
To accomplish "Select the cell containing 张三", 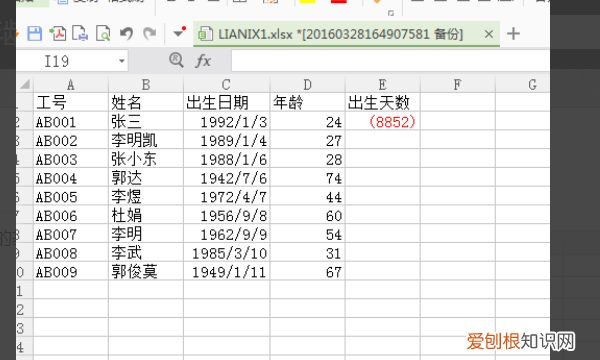I will click(146, 121).
